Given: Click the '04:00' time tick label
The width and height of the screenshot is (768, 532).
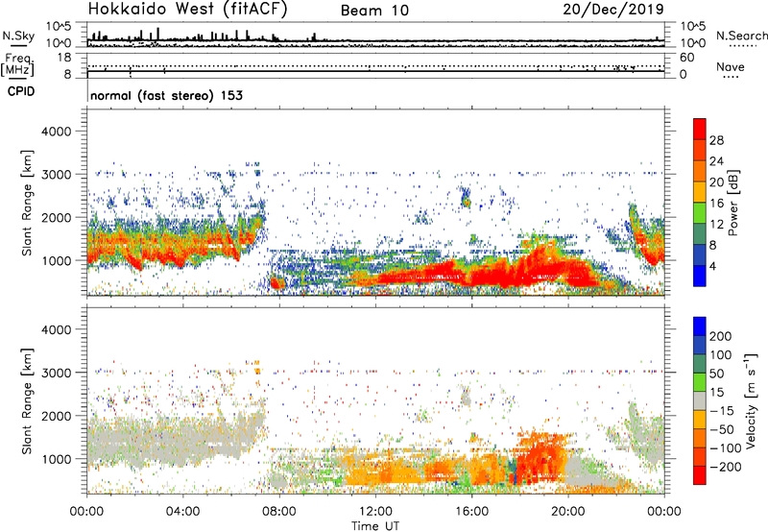Looking at the screenshot, I should pyautogui.click(x=183, y=512).
